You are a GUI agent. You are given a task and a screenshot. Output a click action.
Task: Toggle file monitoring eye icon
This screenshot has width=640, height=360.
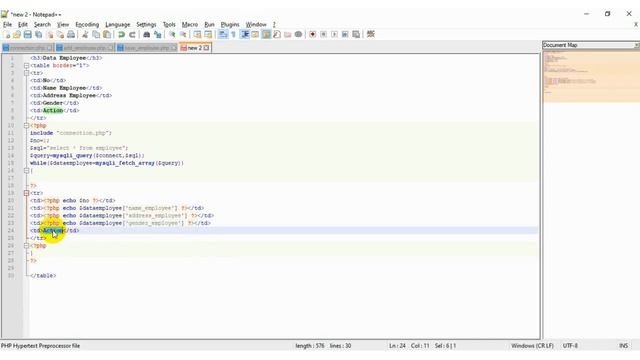[x=298, y=35]
